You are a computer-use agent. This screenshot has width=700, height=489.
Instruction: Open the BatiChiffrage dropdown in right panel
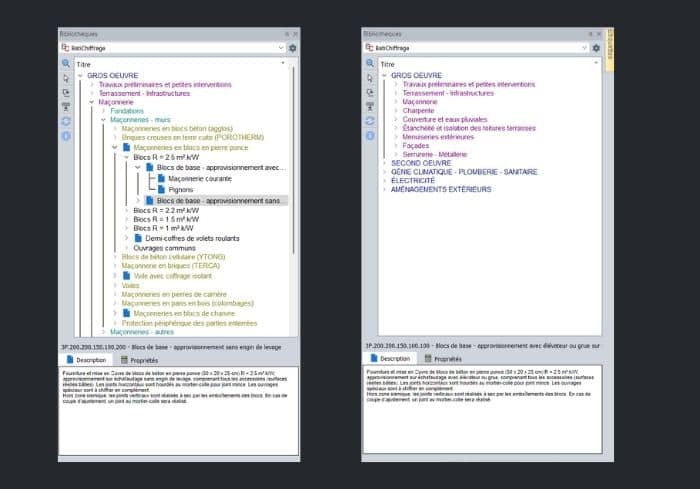click(584, 47)
